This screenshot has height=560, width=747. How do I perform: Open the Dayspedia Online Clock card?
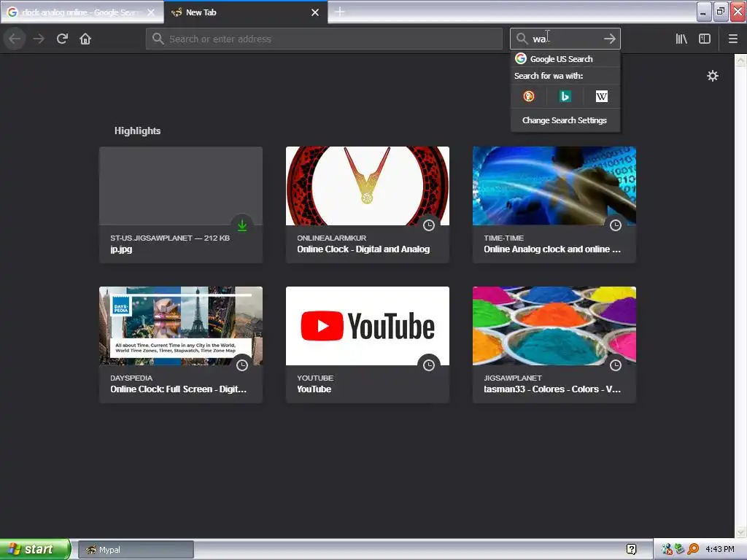click(x=181, y=345)
